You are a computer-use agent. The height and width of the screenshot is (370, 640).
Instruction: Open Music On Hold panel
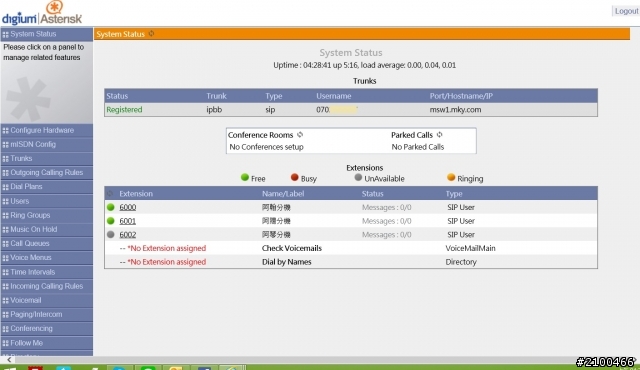point(47,229)
